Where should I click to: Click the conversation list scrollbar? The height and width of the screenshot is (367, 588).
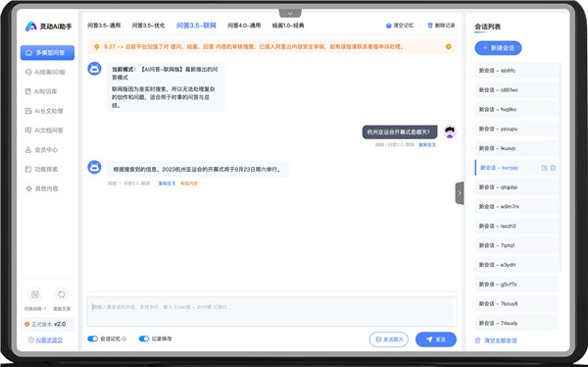click(x=560, y=167)
